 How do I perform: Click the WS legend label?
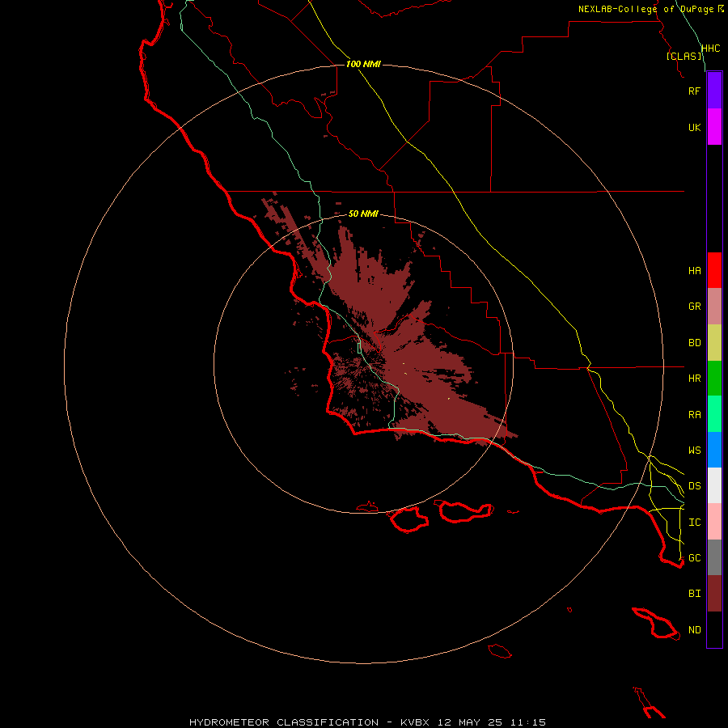point(694,450)
